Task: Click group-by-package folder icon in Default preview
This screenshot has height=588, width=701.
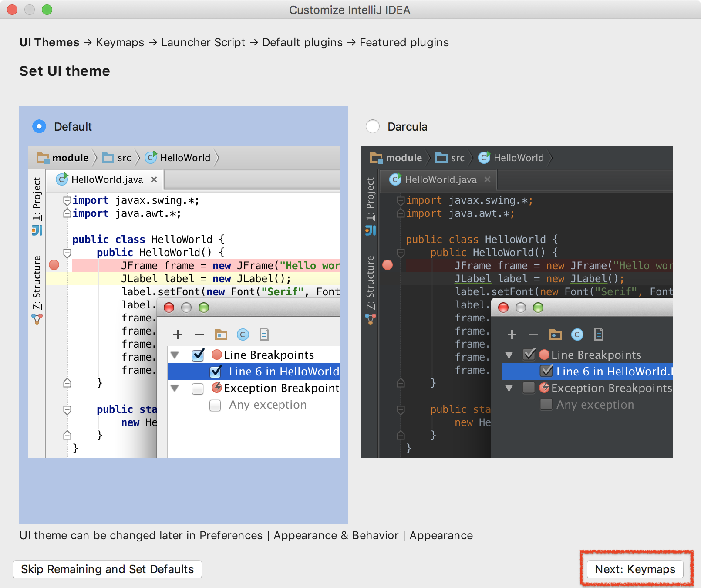Action: (x=221, y=334)
